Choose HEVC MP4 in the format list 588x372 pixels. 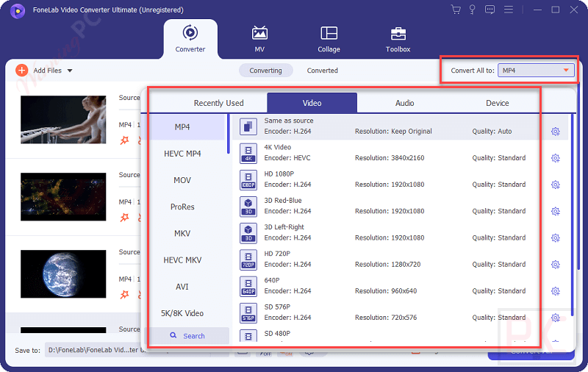[182, 154]
